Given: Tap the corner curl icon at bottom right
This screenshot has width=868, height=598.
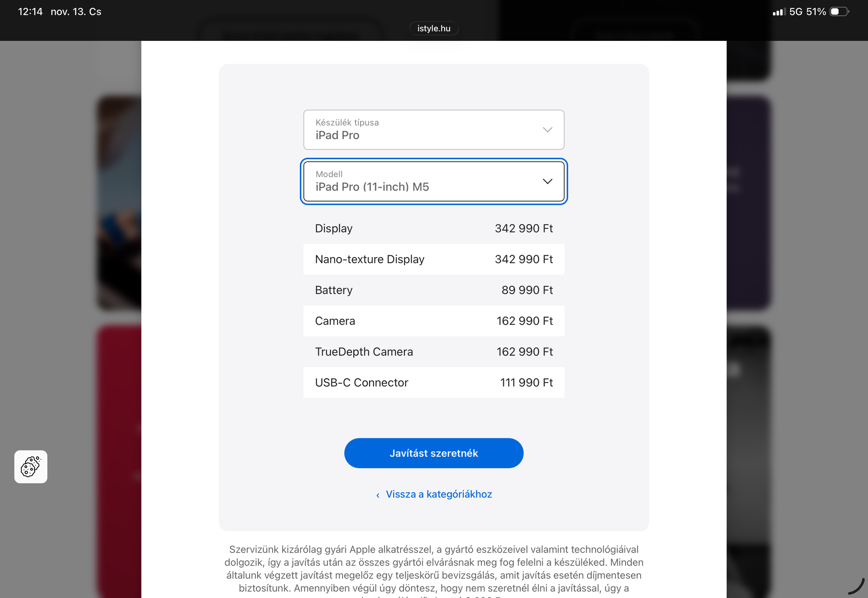Looking at the screenshot, I should [x=856, y=586].
